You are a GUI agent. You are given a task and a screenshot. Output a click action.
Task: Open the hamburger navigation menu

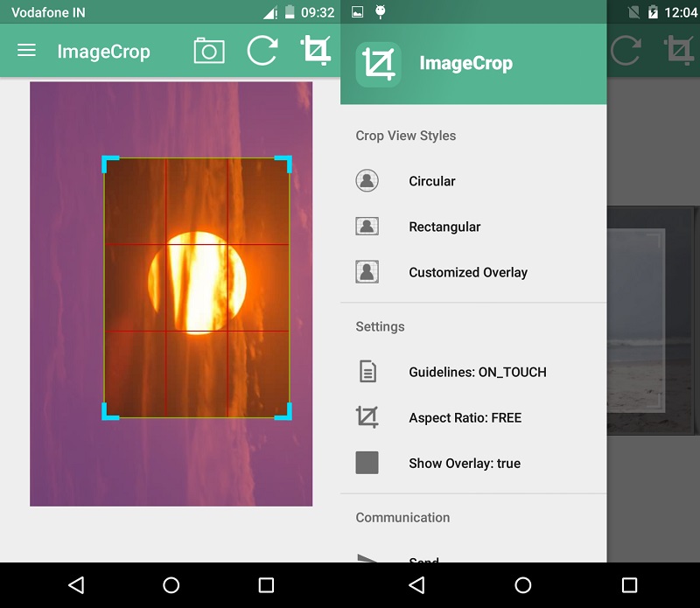27,51
